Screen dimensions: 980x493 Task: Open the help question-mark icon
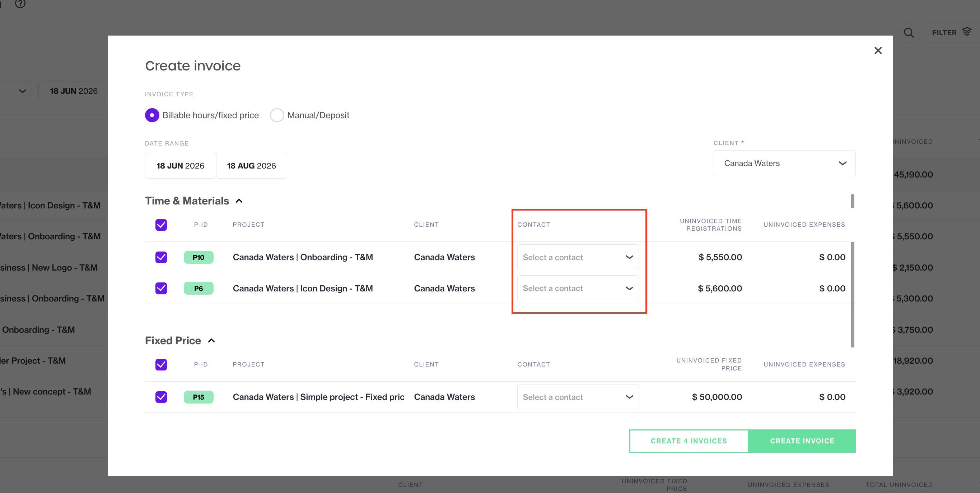20,4
